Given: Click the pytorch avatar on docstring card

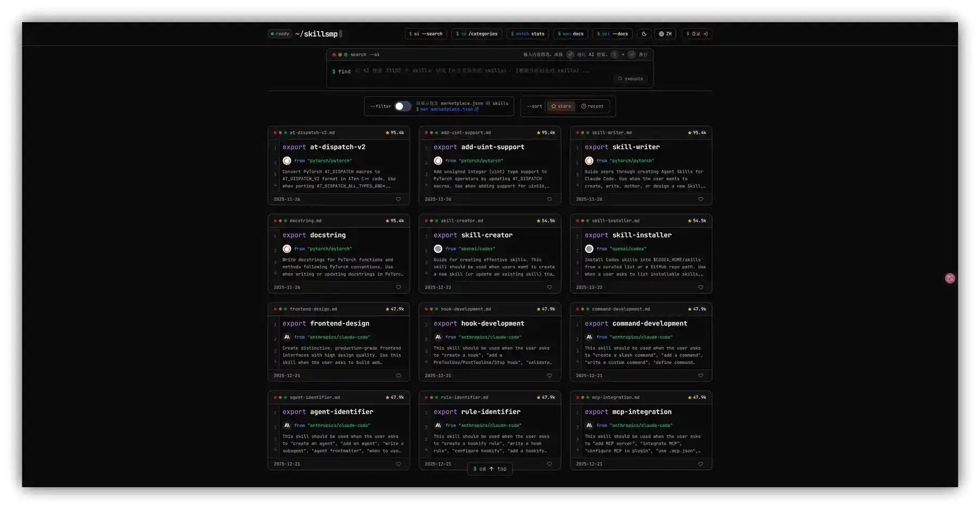Looking at the screenshot, I should [x=287, y=249].
